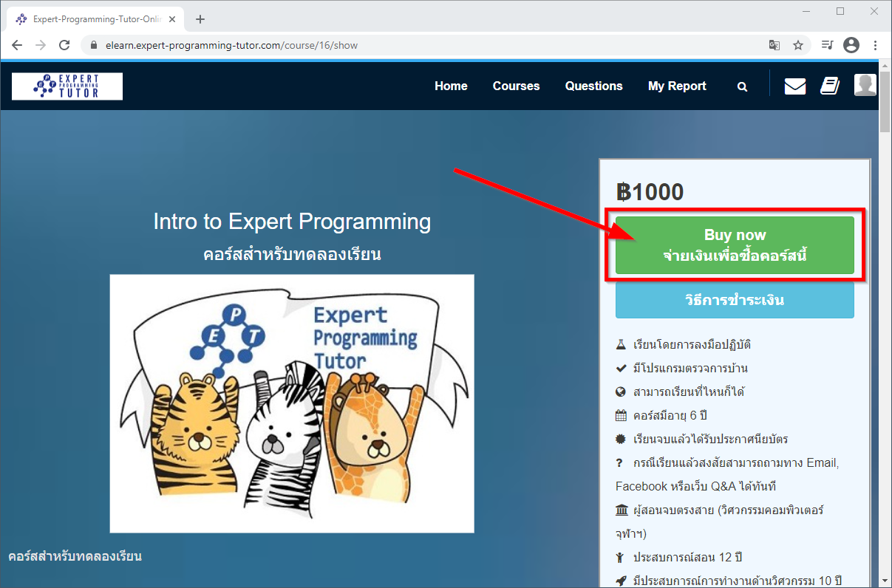The image size is (892, 588).
Task: Open the media control toolbar icon
Action: [x=828, y=45]
